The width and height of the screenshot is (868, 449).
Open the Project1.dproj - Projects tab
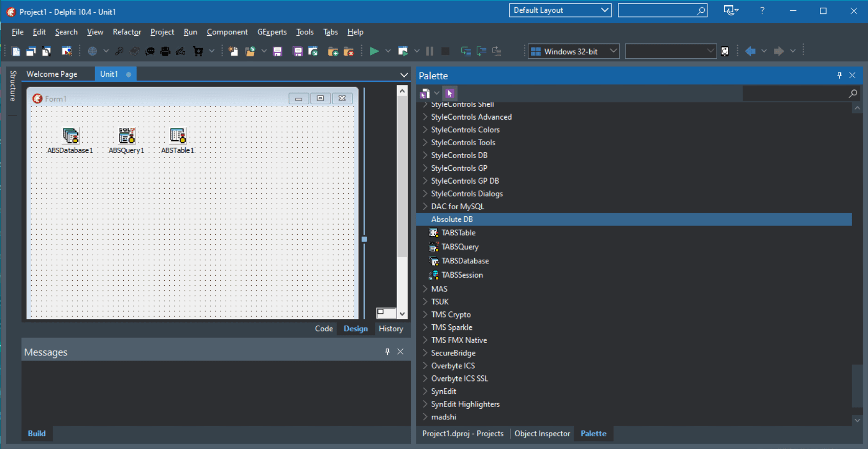point(463,433)
